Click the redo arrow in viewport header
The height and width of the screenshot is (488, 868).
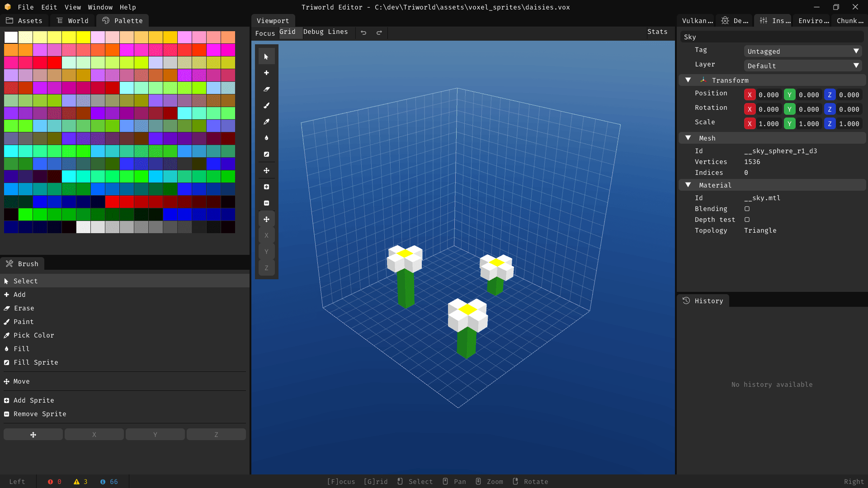[379, 33]
